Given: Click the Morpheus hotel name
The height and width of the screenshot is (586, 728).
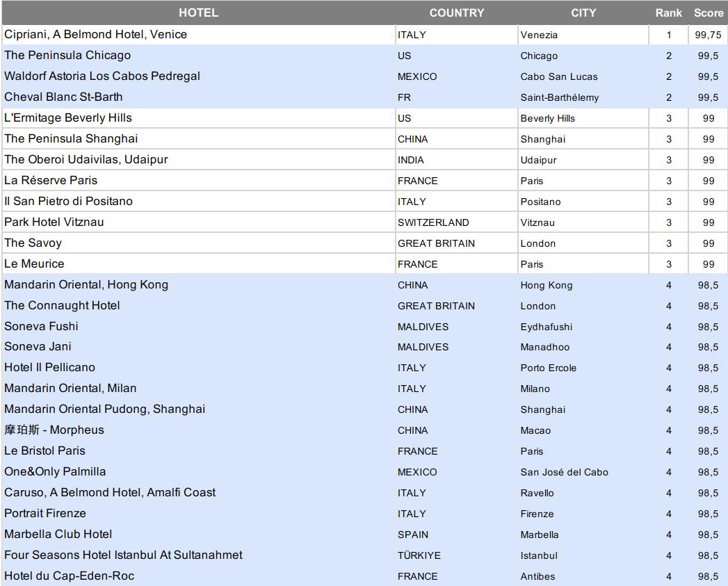Looking at the screenshot, I should [x=54, y=430].
